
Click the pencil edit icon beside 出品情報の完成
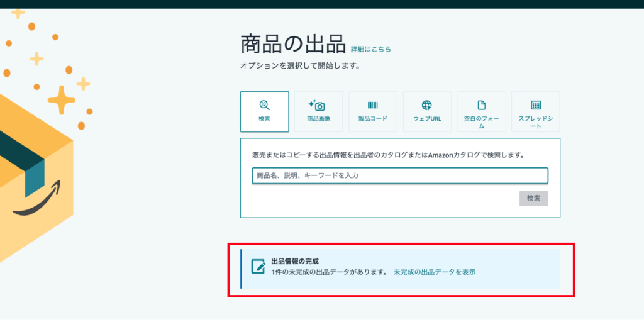pyautogui.click(x=258, y=266)
